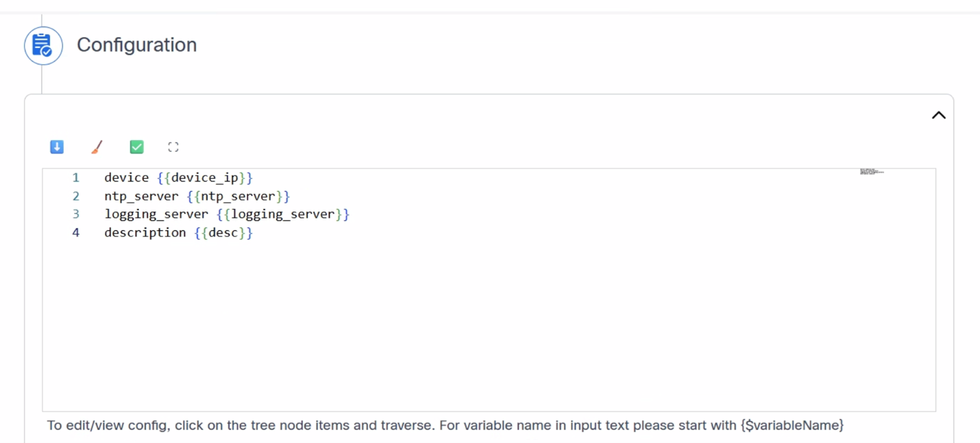Click the green checkmark validate icon
Viewport: 980px width, 443px height.
click(x=136, y=147)
